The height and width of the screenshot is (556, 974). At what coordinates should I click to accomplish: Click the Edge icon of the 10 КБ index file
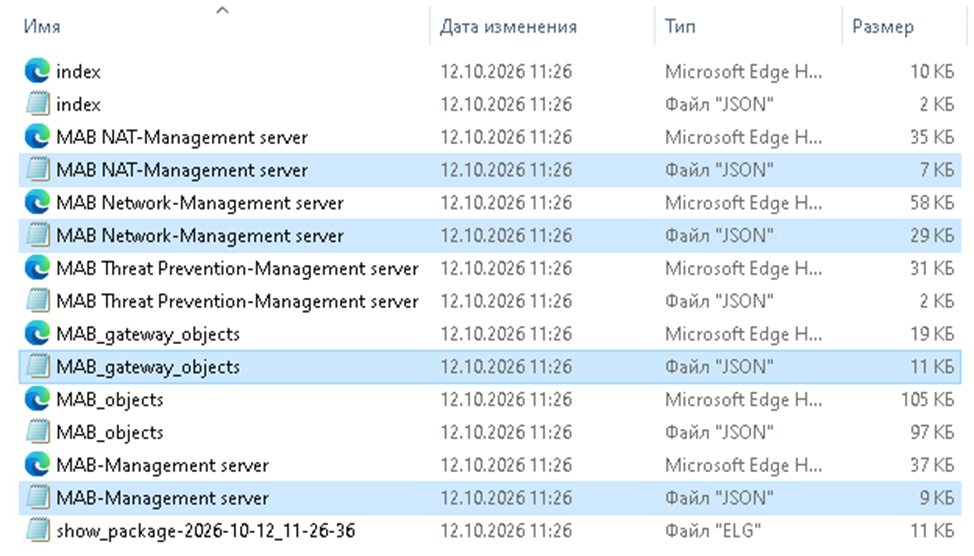coord(37,71)
